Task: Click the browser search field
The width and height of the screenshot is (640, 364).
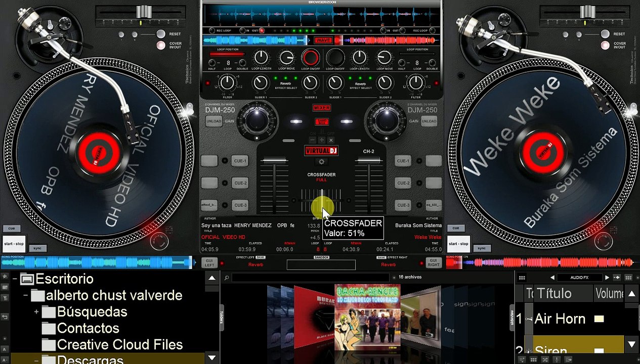Action: coord(310,278)
